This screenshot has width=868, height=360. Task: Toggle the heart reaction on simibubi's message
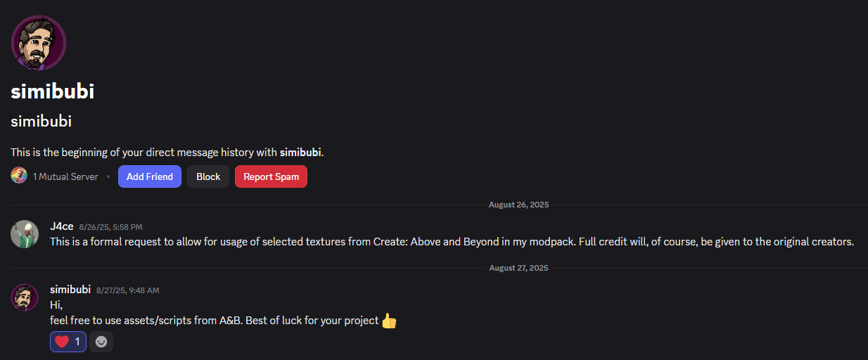[x=68, y=342]
